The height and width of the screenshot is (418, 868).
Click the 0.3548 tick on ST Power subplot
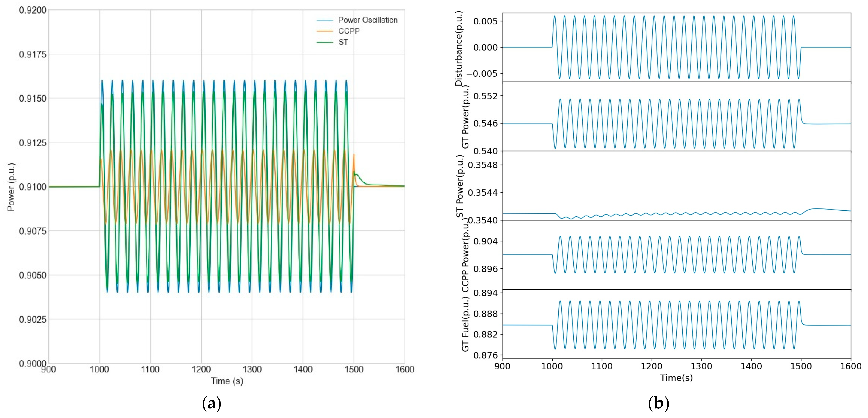(x=482, y=165)
